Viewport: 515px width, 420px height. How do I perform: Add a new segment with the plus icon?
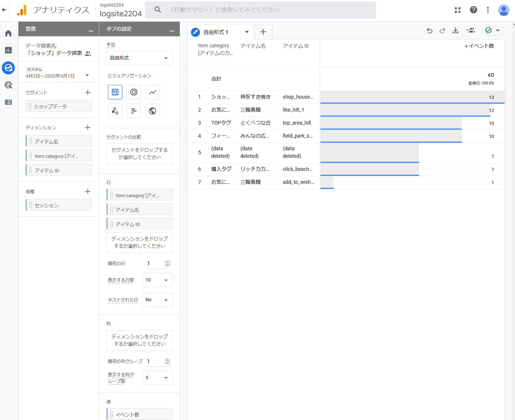pyautogui.click(x=88, y=92)
